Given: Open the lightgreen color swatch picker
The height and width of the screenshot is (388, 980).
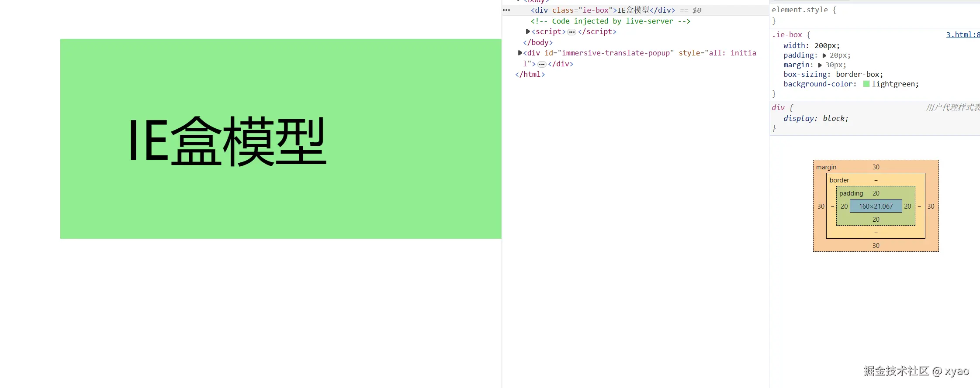Looking at the screenshot, I should coord(866,84).
